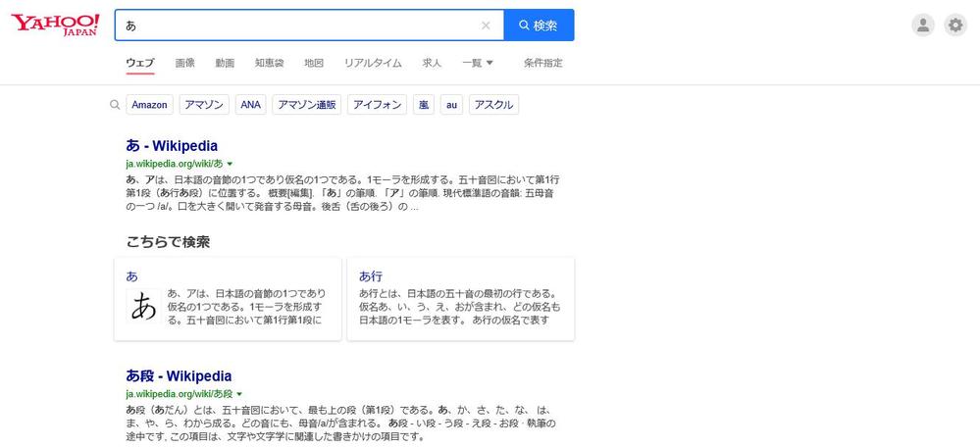The width and height of the screenshot is (980, 448).
Task: Switch to the 画像 tab
Action: click(x=185, y=63)
